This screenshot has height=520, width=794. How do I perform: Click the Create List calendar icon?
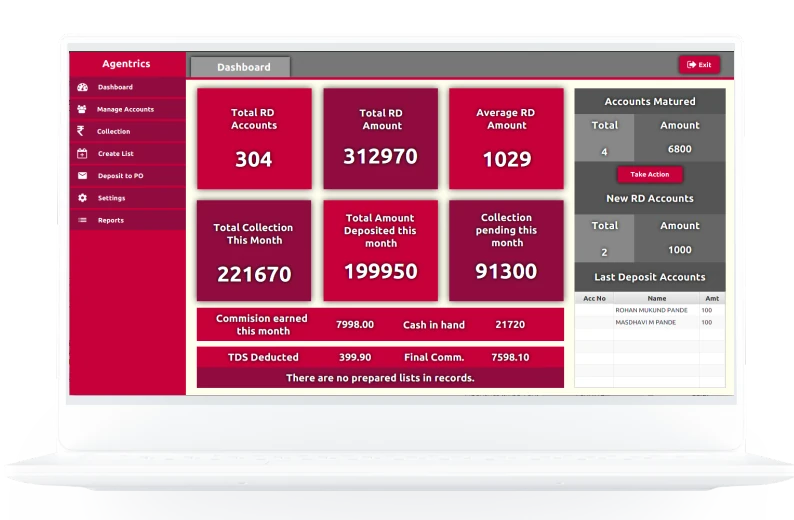(x=82, y=153)
